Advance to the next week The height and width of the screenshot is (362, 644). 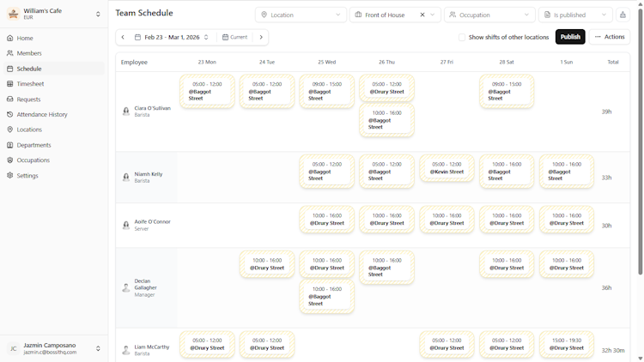pyautogui.click(x=261, y=38)
